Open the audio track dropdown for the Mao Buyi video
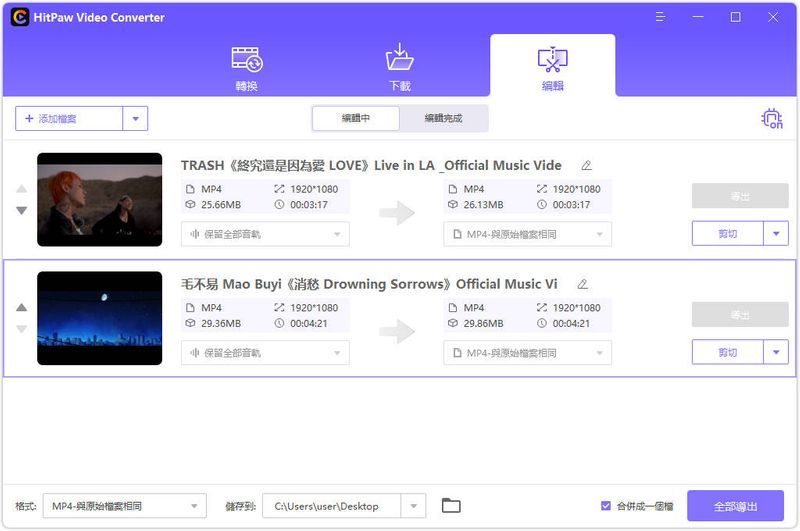This screenshot has width=800, height=531. (265, 352)
